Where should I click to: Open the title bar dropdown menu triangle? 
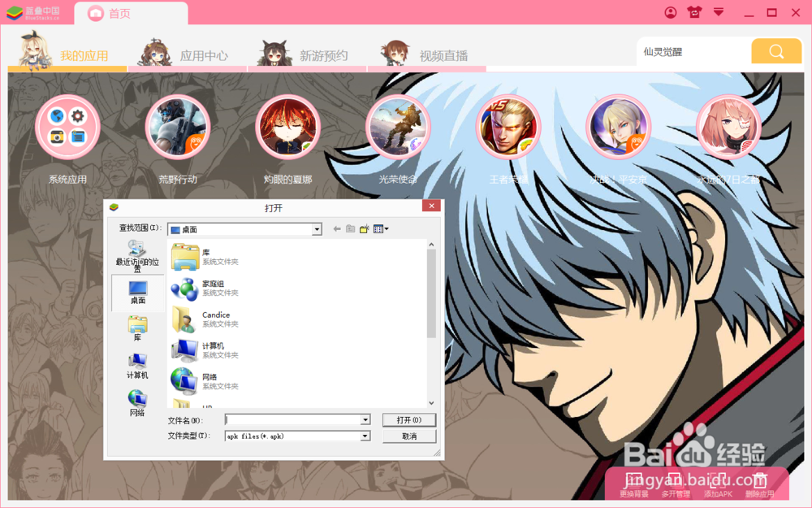point(719,11)
